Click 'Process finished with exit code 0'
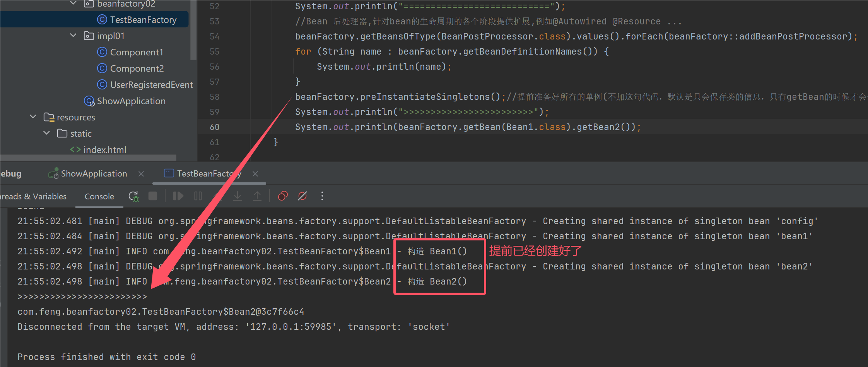868x367 pixels. (107, 357)
